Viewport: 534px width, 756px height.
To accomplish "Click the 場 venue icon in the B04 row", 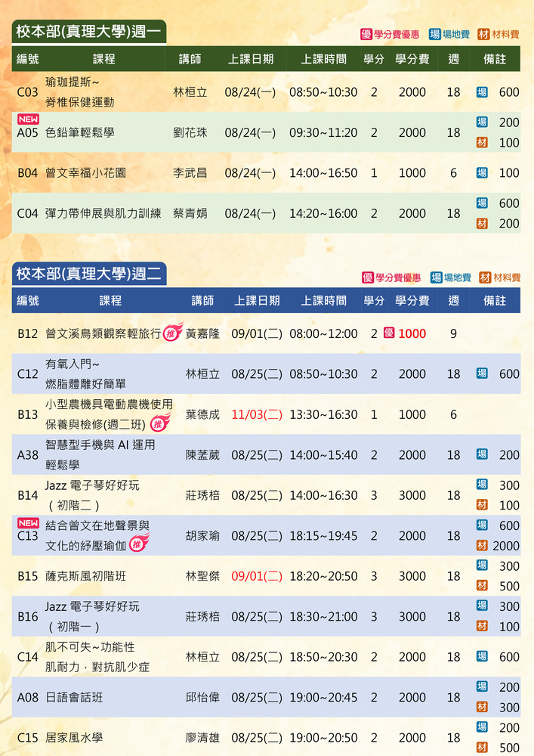I will click(482, 172).
